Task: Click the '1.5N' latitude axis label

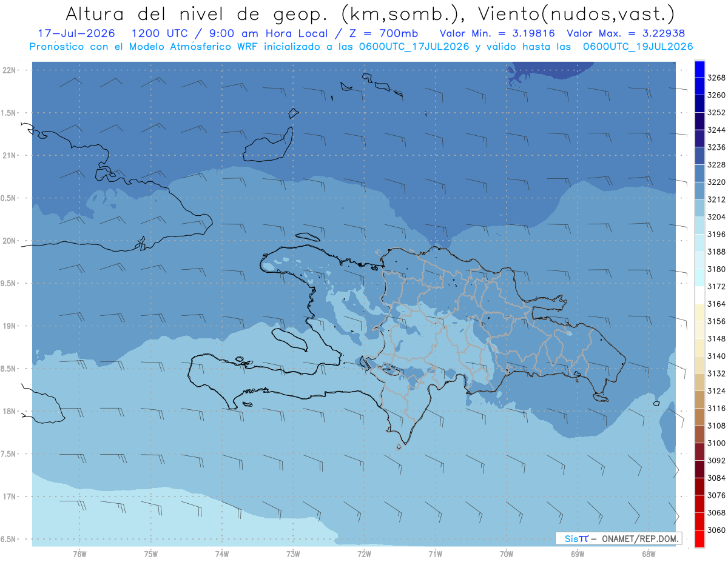Action: click(8, 113)
